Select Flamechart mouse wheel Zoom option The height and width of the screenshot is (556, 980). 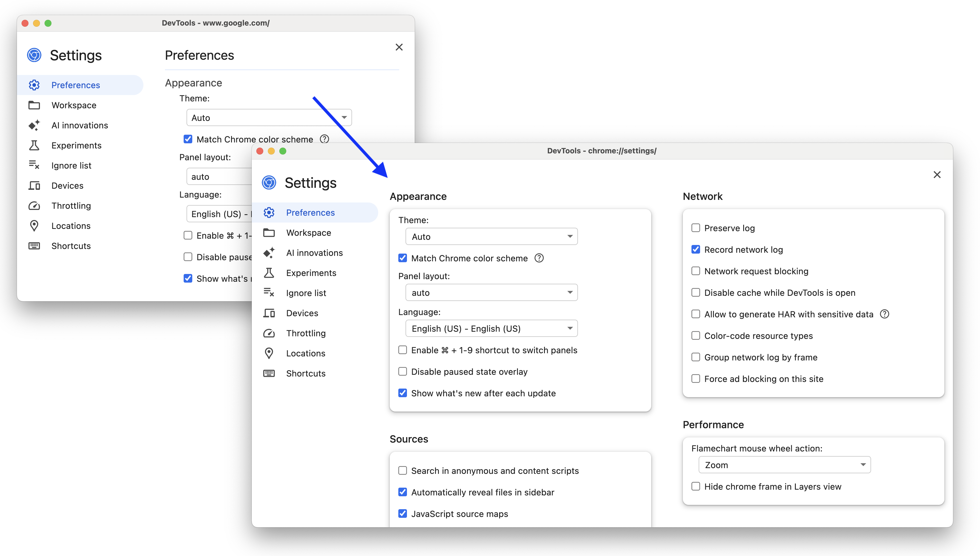click(783, 465)
